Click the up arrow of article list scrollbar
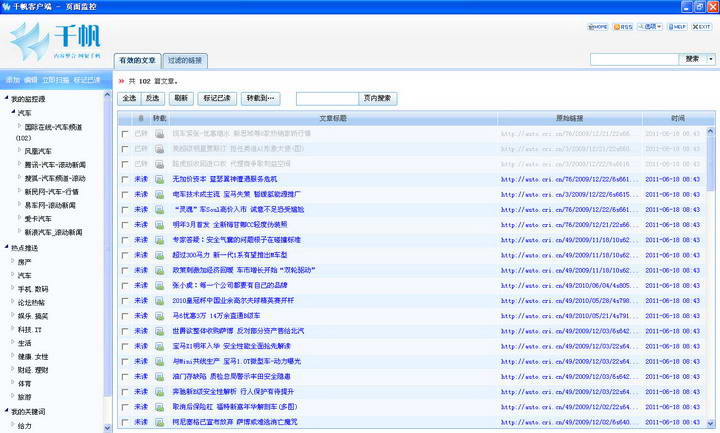This screenshot has width=720, height=433. pos(711,131)
